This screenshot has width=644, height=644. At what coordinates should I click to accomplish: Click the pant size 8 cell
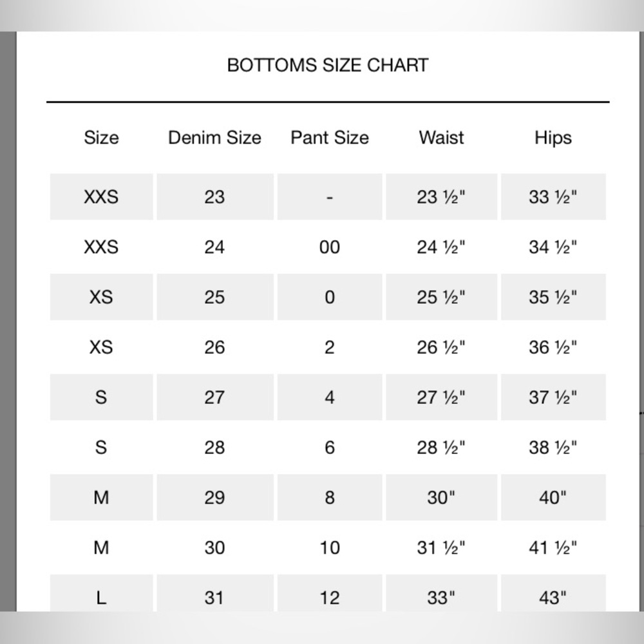click(x=330, y=497)
